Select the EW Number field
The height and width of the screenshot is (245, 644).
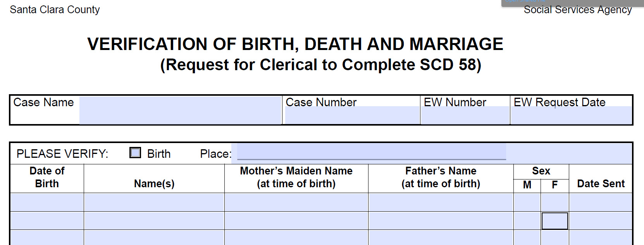465,115
